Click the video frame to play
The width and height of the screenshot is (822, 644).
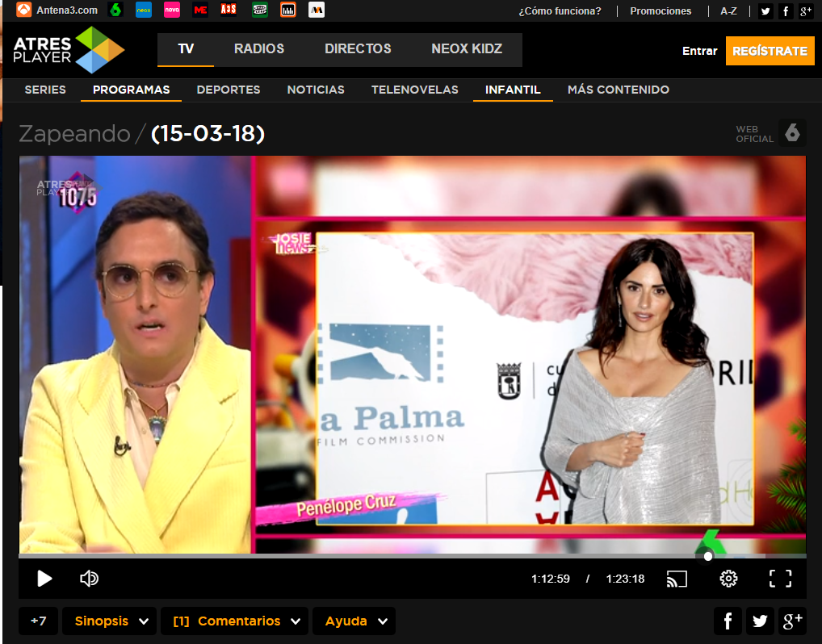pyautogui.click(x=412, y=354)
